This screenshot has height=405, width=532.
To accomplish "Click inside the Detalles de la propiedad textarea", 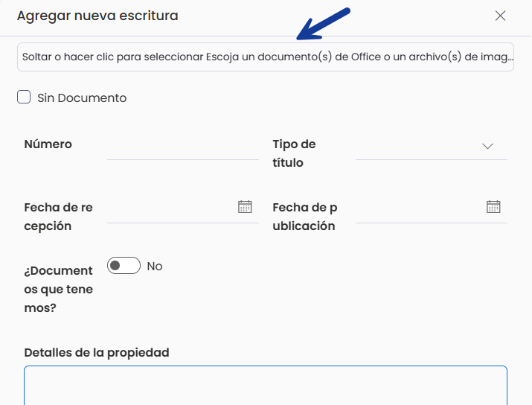I will 266,386.
